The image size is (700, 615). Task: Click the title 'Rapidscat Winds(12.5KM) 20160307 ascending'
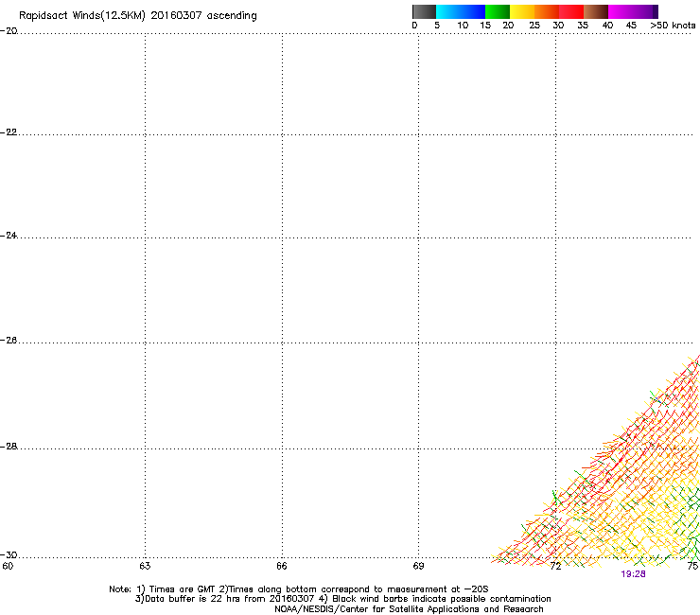coord(138,16)
